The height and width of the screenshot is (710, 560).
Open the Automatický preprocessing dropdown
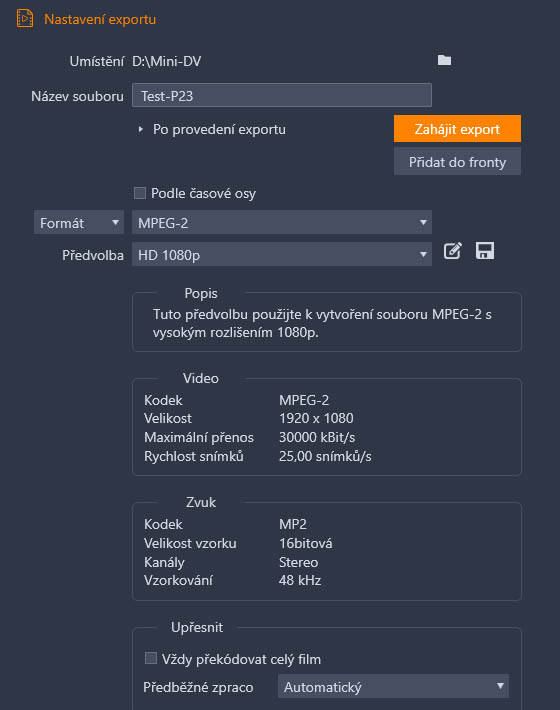393,687
